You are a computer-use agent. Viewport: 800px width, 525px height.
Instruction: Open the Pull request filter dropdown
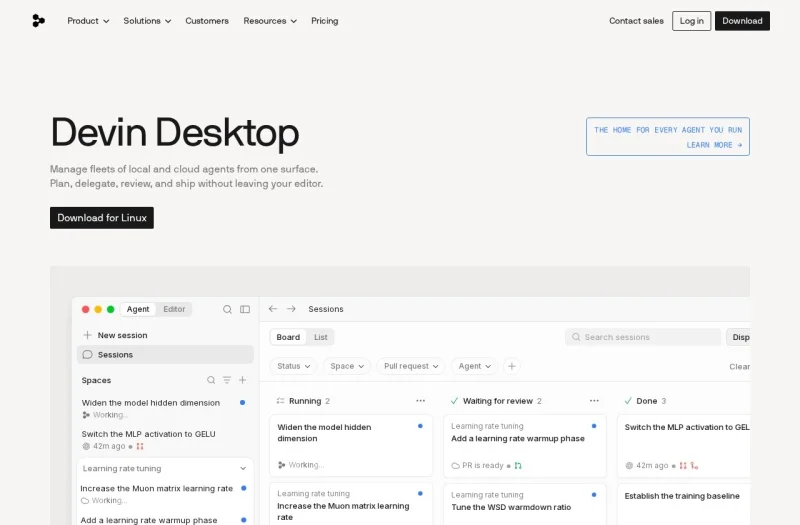point(411,366)
